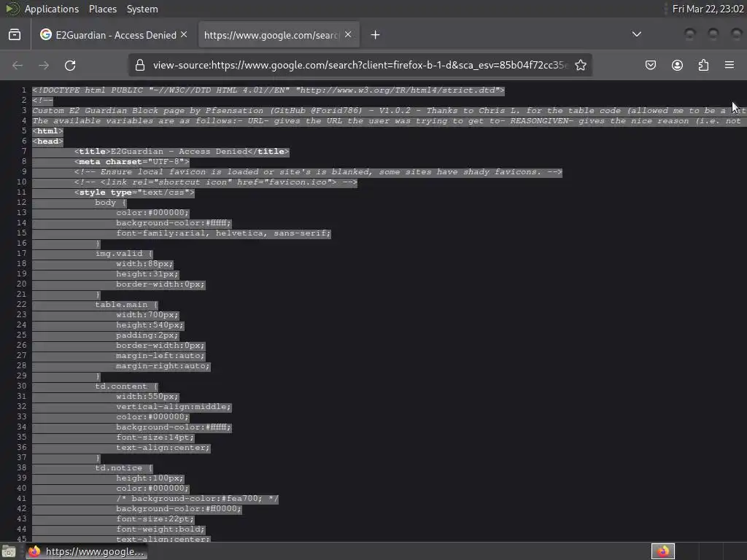Click the margin-left:auto; line
This screenshot has width=747, height=560.
tap(160, 355)
